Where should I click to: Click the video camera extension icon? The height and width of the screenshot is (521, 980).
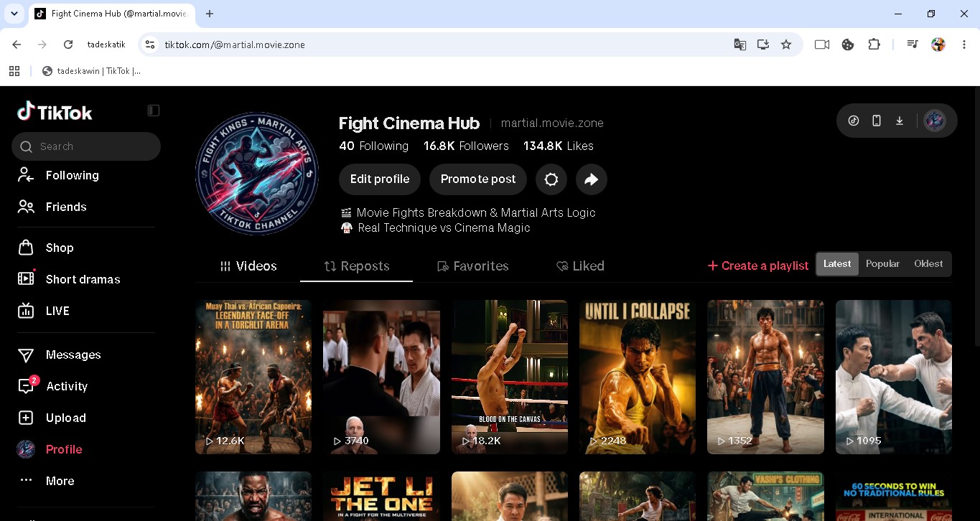point(822,44)
